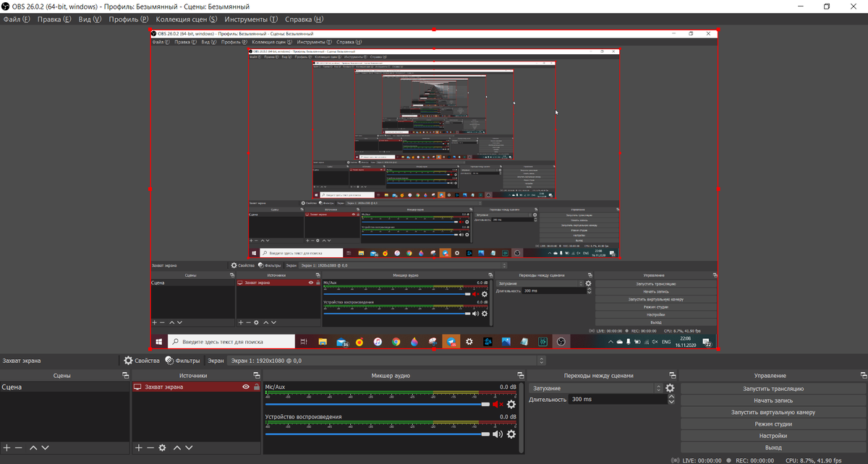
Task: Click Запустить виртуальную камеру button
Action: (x=773, y=412)
